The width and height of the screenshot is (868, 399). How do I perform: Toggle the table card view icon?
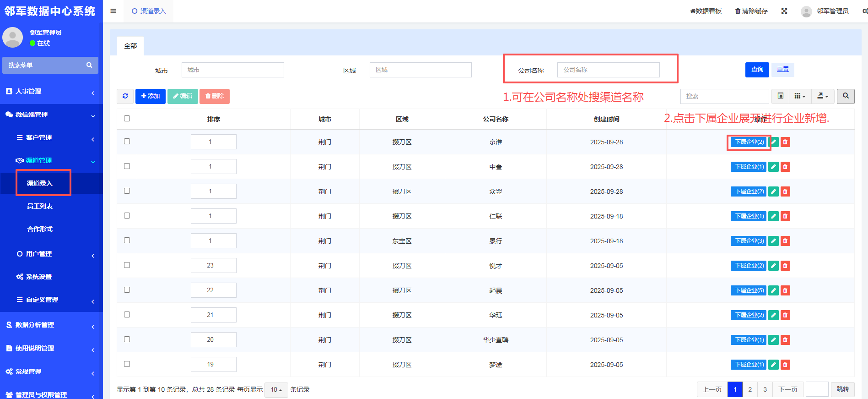click(780, 96)
